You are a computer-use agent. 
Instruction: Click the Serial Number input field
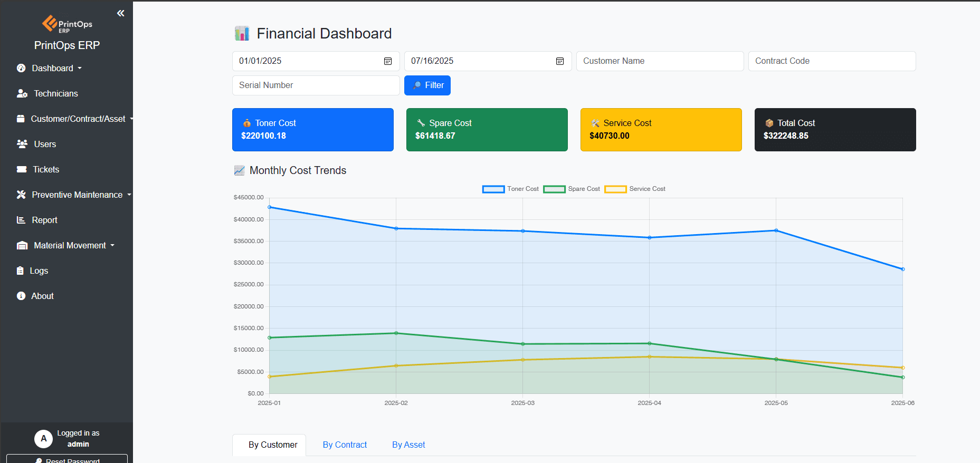316,85
